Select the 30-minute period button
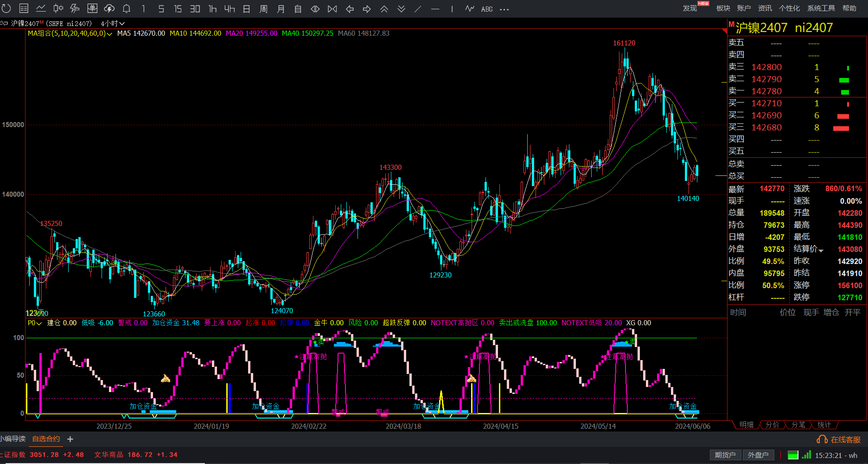The image size is (868, 464). tap(195, 9)
